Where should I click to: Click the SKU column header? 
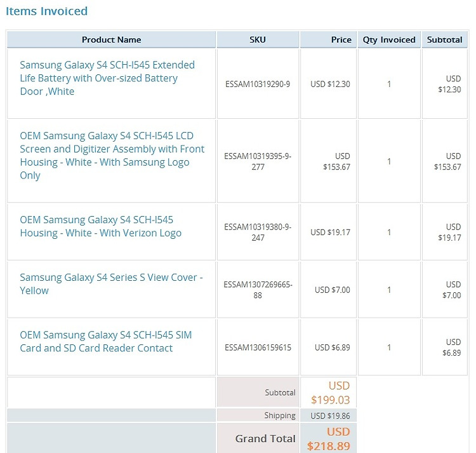click(x=258, y=40)
